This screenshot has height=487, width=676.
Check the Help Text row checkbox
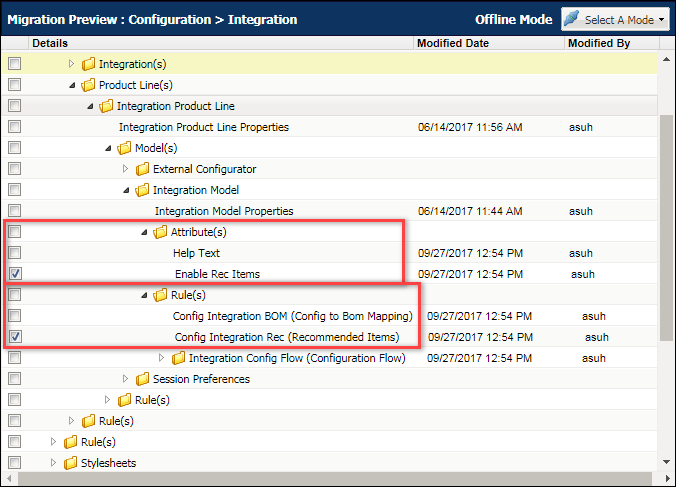(15, 253)
